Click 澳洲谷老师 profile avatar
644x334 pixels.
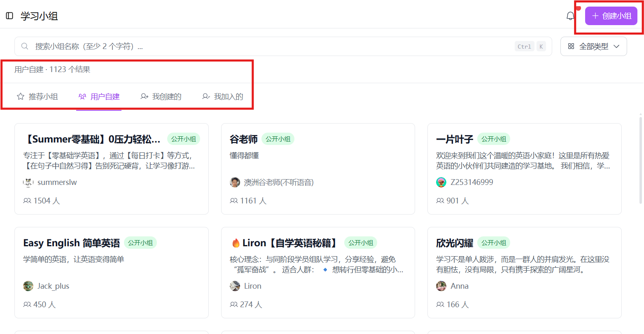[235, 182]
